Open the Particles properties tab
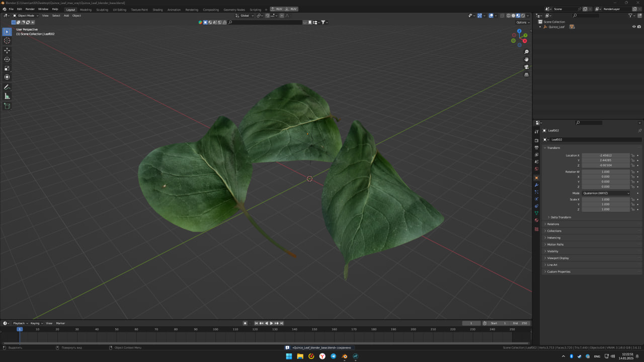 click(536, 192)
